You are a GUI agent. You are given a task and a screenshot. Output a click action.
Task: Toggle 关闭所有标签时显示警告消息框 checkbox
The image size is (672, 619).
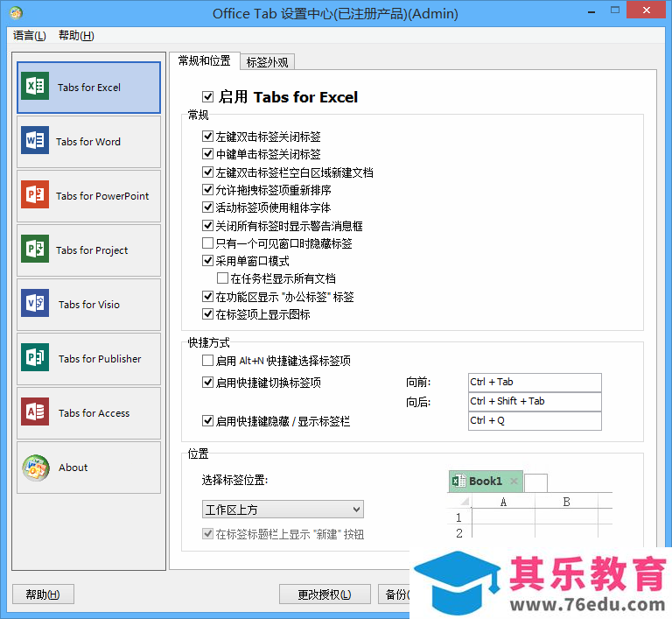208,225
